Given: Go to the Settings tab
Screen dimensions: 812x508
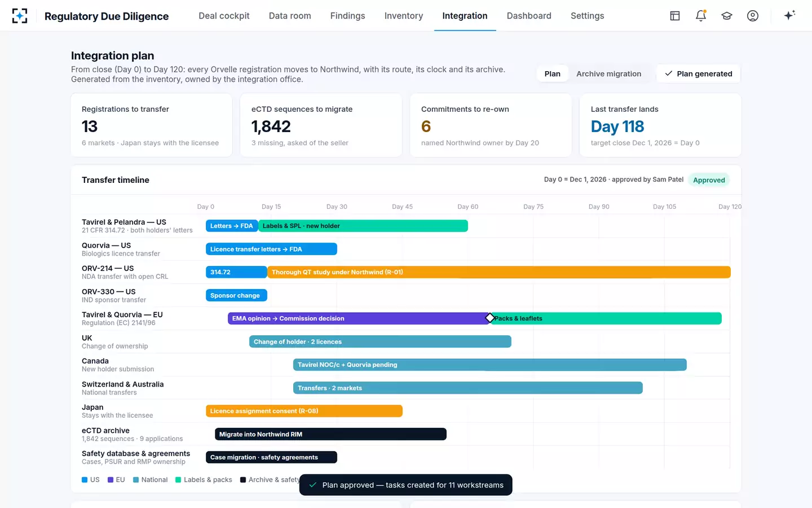Looking at the screenshot, I should click(x=587, y=16).
